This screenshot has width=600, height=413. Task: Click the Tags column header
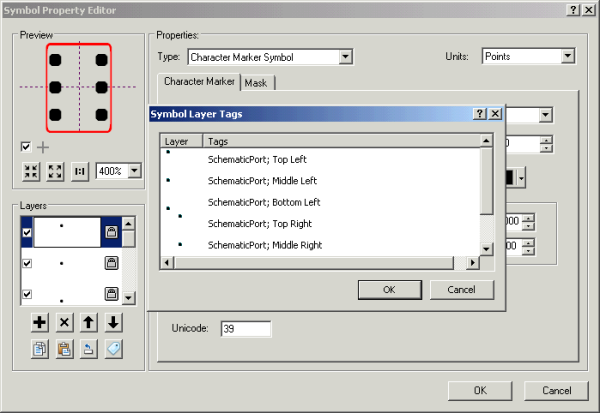pyautogui.click(x=341, y=141)
